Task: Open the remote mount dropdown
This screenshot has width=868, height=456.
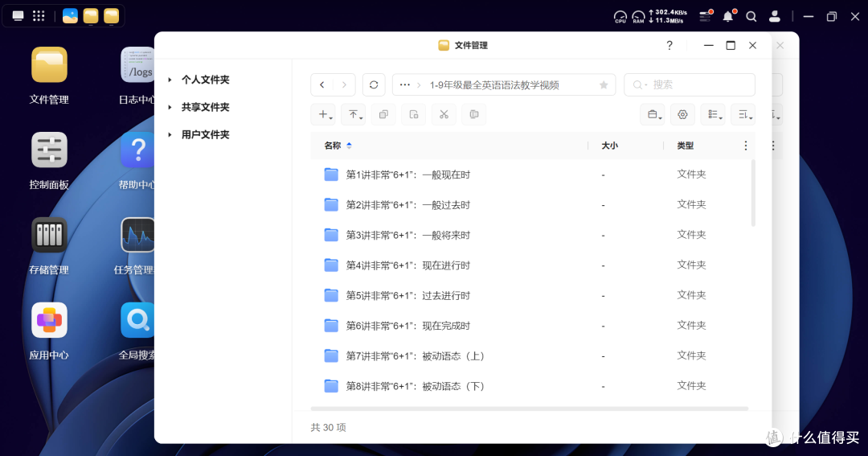Action: (653, 115)
